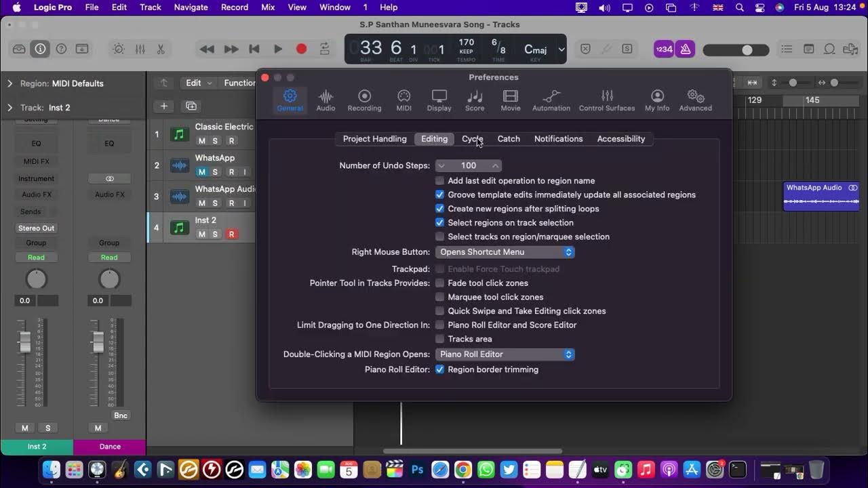
Task: Open the Display preferences pane
Action: tap(439, 100)
